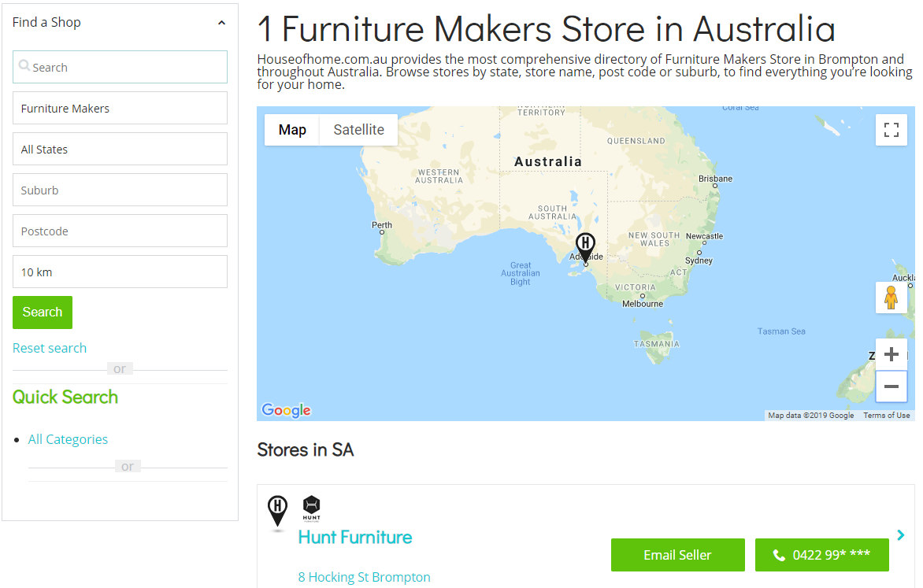The height and width of the screenshot is (588, 923).
Task: Switch to Satellite map view
Action: tap(358, 130)
